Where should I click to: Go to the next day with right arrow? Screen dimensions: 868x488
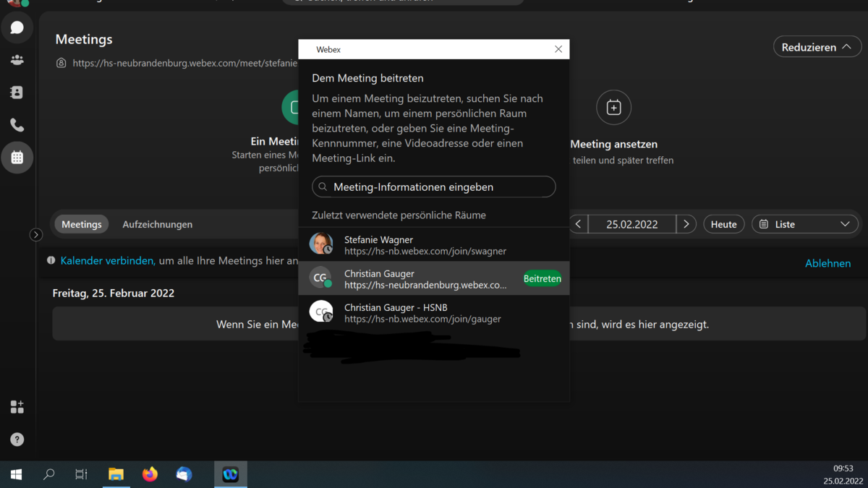686,224
